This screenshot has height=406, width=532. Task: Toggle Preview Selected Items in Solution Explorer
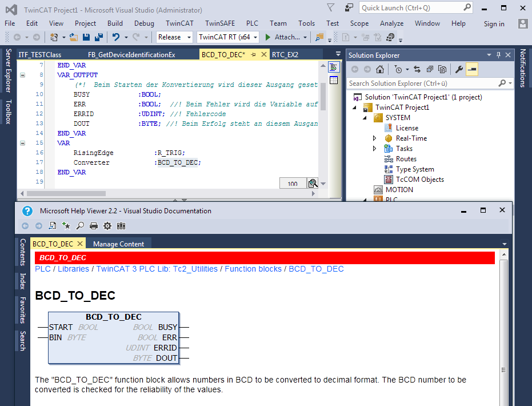coord(471,70)
